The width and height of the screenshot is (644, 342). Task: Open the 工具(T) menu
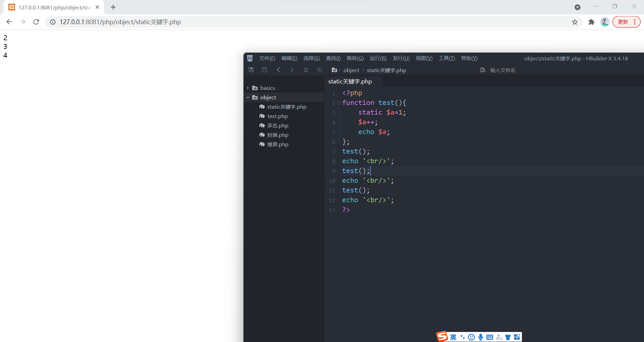tap(446, 58)
